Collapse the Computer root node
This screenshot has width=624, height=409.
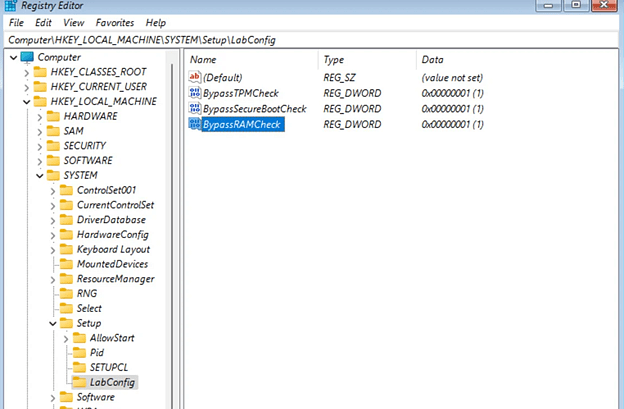13,58
